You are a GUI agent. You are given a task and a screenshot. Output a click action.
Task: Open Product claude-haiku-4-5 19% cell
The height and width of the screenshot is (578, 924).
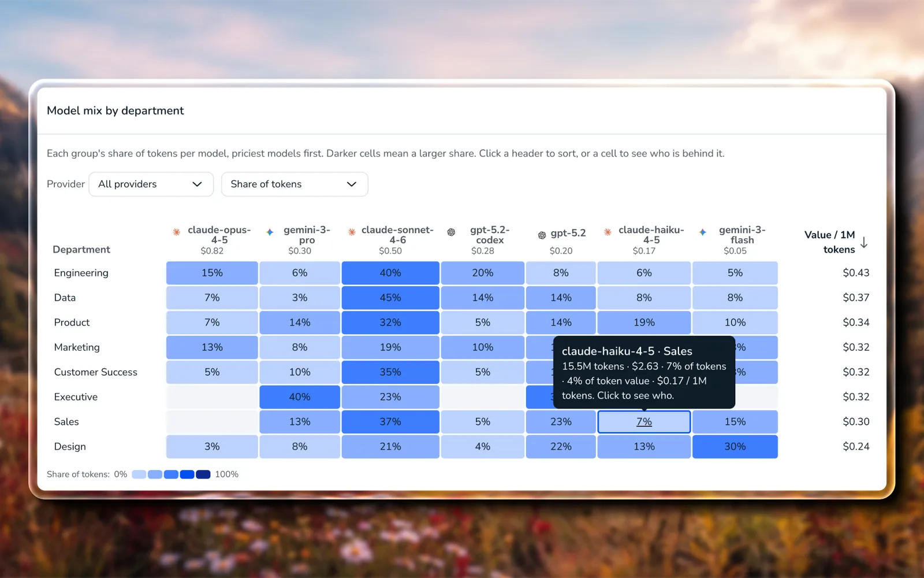coord(644,323)
